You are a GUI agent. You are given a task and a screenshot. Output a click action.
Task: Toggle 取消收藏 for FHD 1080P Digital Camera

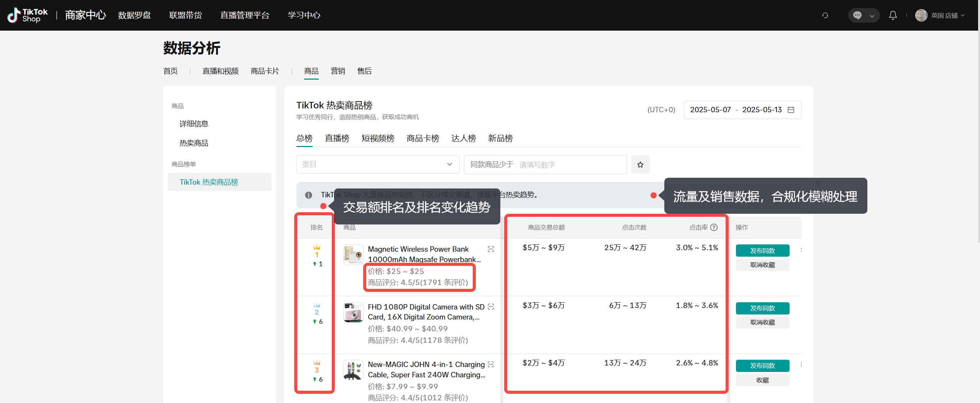pyautogui.click(x=762, y=323)
